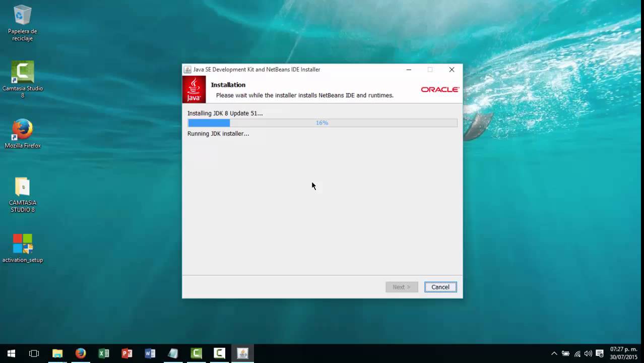The image size is (644, 363).
Task: Click the installer window title text
Action: click(257, 70)
